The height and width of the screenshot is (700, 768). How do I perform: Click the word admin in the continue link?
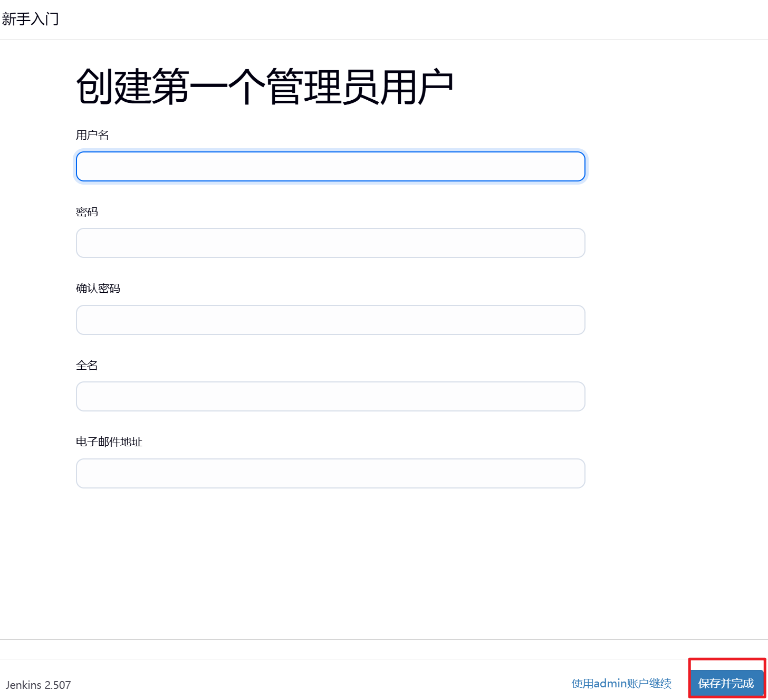610,684
